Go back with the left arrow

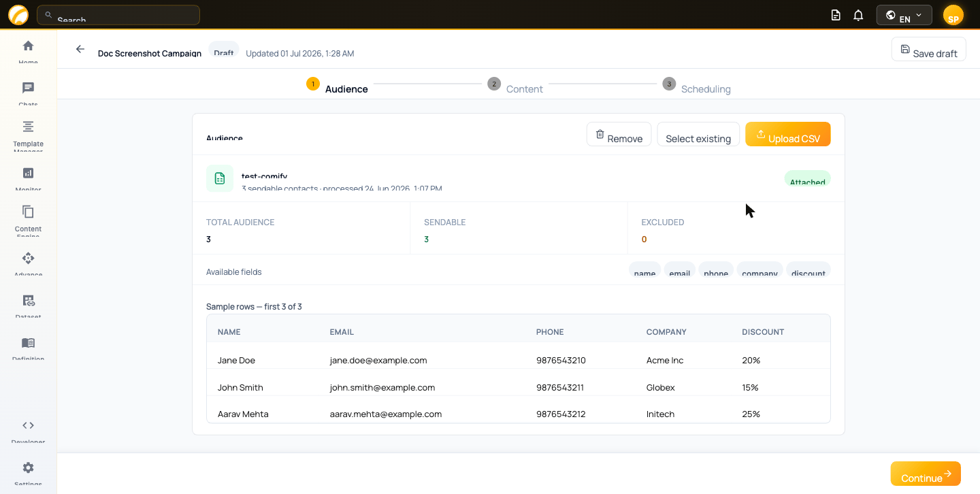tap(80, 49)
